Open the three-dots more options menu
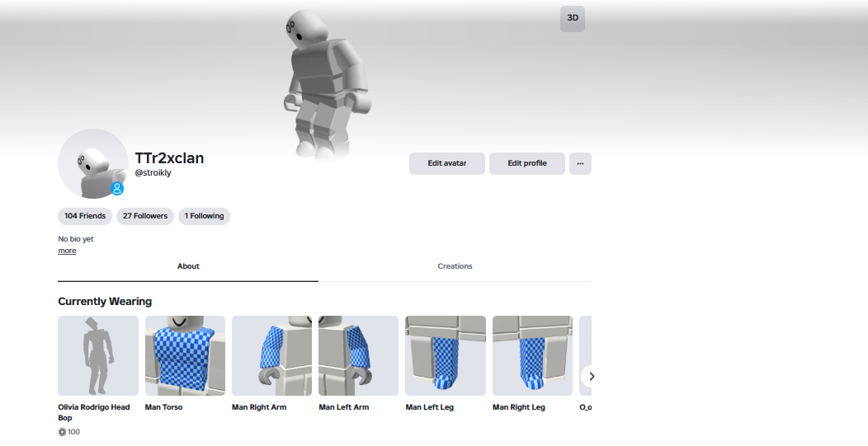This screenshot has height=446, width=868. (x=580, y=163)
